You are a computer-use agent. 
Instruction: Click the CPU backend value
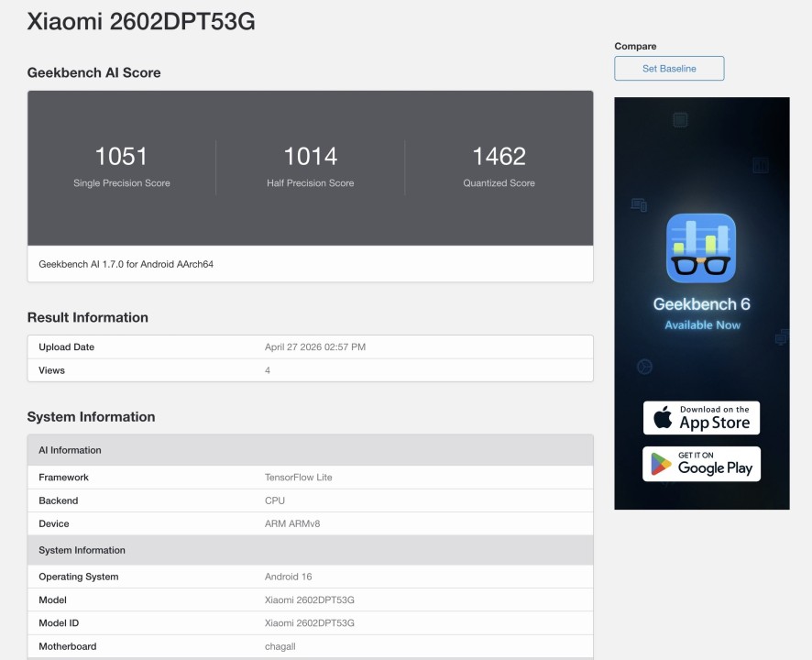(275, 500)
